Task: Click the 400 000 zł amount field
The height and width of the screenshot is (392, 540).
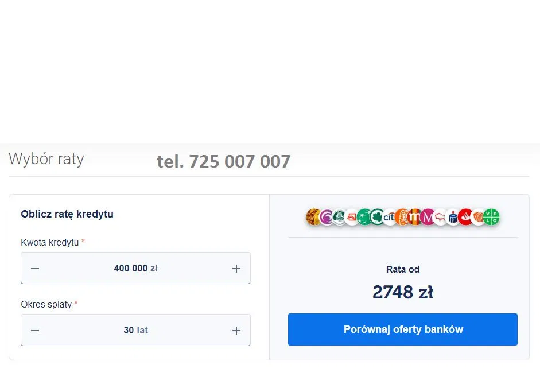Action: point(135,268)
